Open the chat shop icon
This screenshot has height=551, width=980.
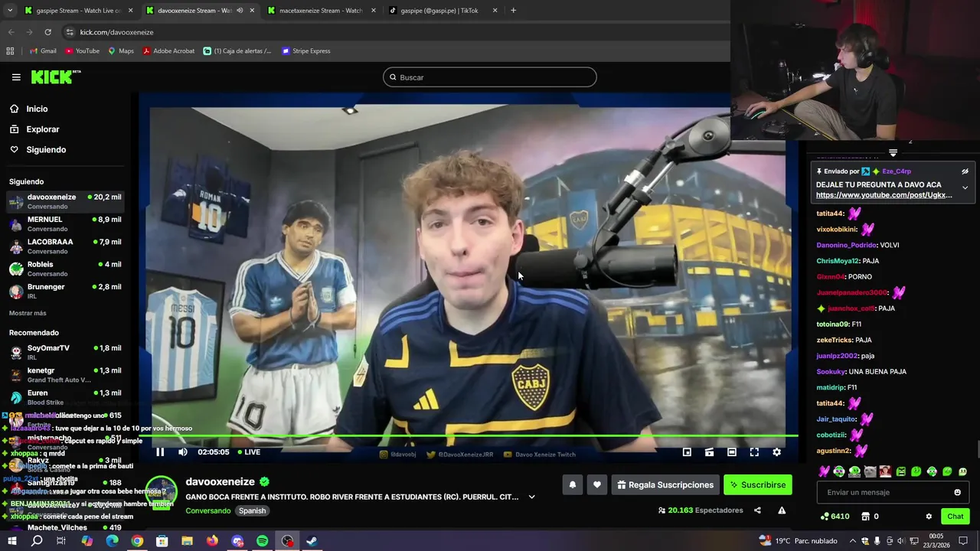[865, 517]
